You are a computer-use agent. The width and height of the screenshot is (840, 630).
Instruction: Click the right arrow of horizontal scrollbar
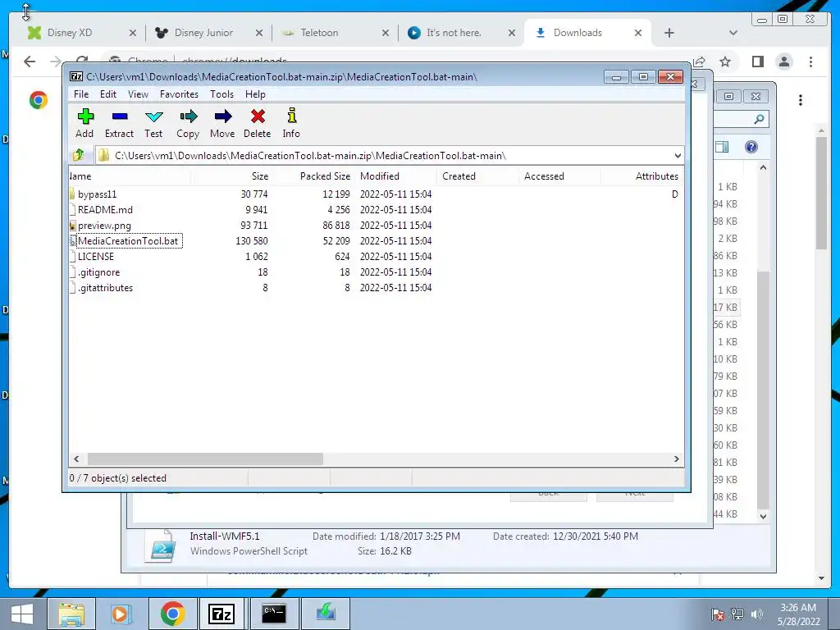(676, 459)
